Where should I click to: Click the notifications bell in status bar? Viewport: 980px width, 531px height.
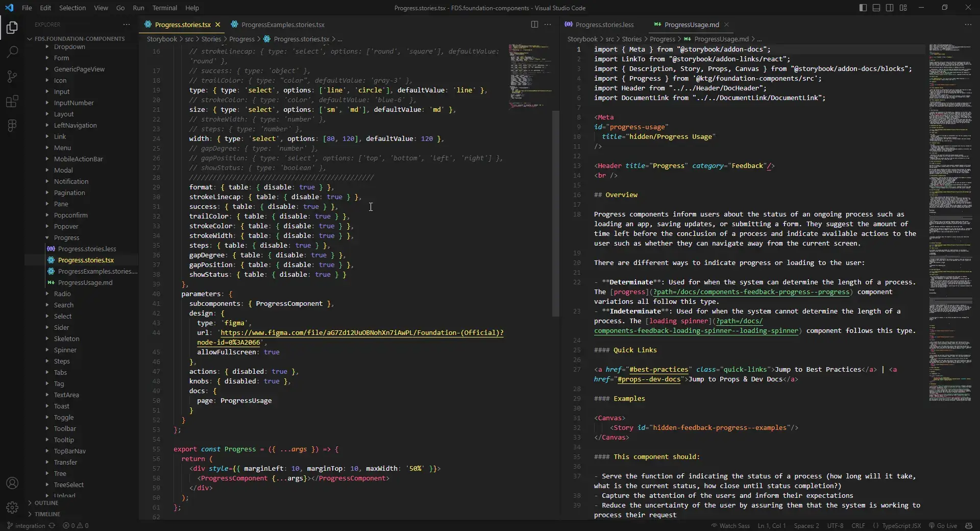click(969, 525)
